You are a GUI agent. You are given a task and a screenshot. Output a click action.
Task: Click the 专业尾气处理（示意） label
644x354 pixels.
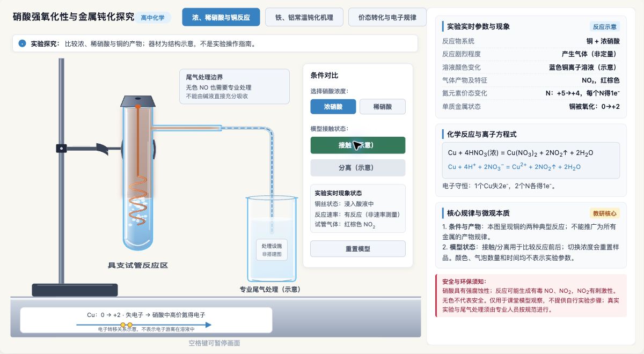(x=270, y=290)
